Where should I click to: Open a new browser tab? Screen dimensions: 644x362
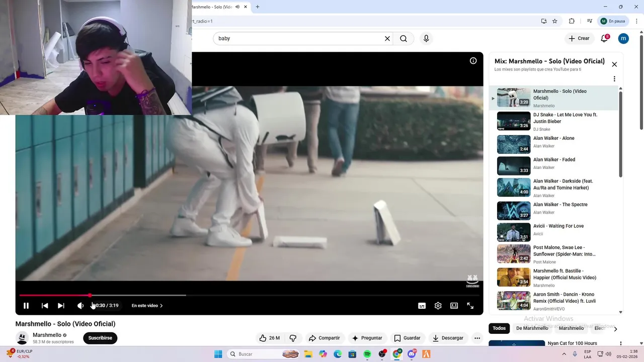pyautogui.click(x=258, y=7)
